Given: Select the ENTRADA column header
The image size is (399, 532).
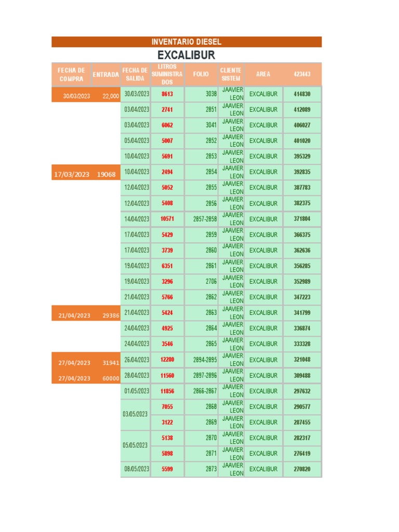Looking at the screenshot, I should [x=105, y=74].
